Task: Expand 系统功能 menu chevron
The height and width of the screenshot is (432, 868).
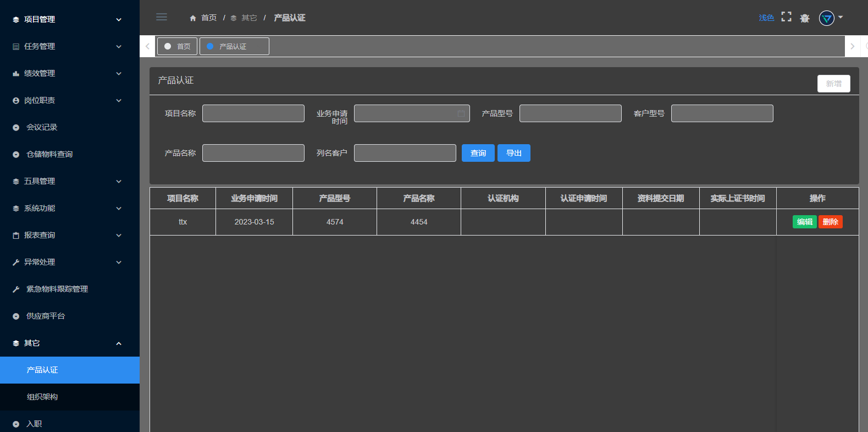Action: click(x=119, y=209)
